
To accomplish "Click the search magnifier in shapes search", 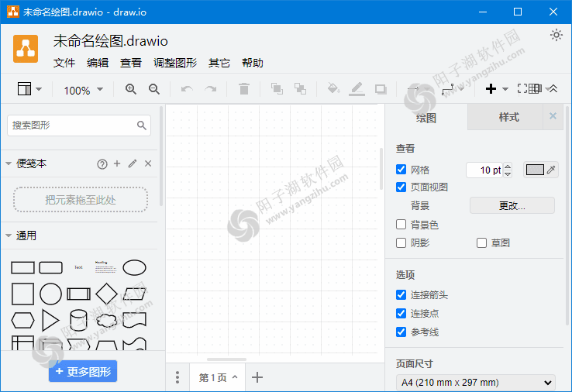I will [x=142, y=126].
